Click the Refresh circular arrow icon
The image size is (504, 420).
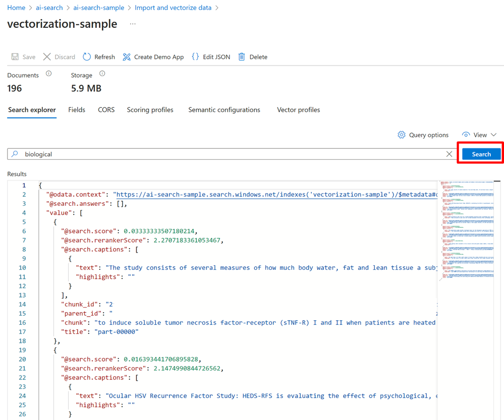[87, 57]
